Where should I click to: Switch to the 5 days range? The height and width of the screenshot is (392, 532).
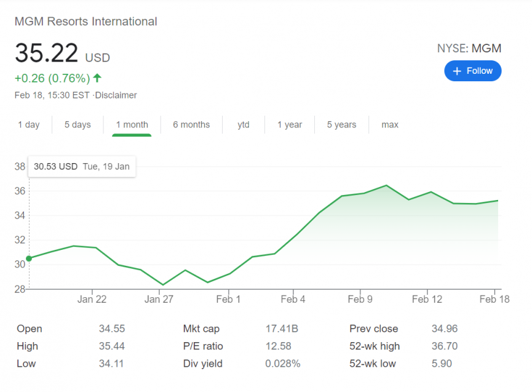[77, 124]
